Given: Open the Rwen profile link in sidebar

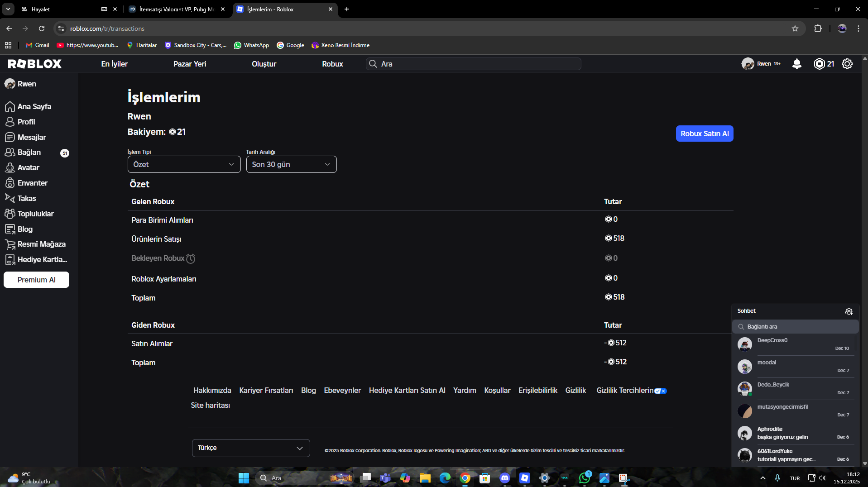Looking at the screenshot, I should tap(21, 84).
